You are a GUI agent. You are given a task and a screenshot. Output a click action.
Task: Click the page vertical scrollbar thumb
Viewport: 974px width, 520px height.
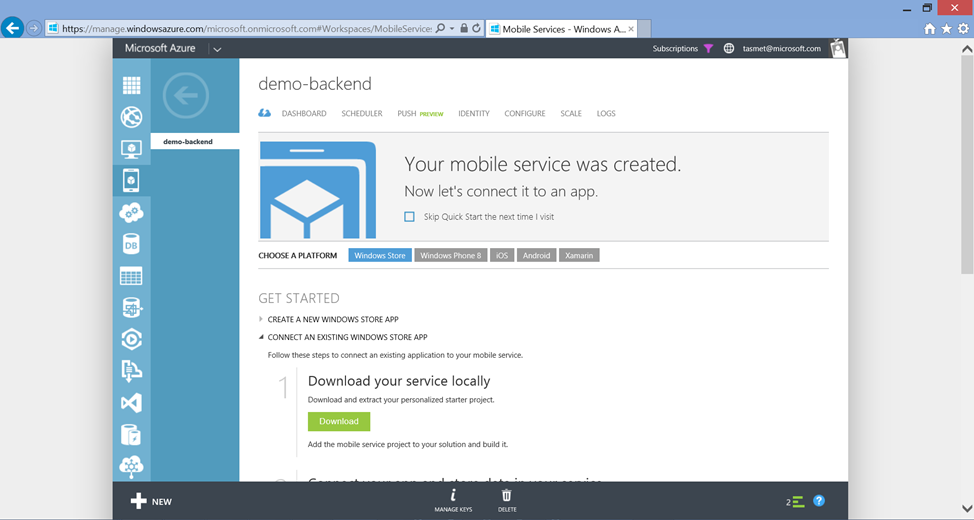(x=967, y=165)
